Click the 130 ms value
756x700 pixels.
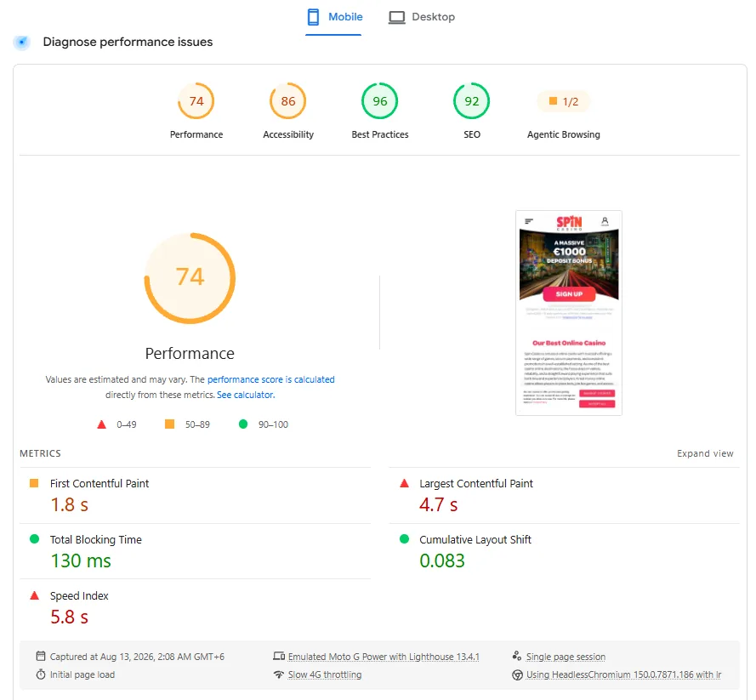tap(81, 561)
